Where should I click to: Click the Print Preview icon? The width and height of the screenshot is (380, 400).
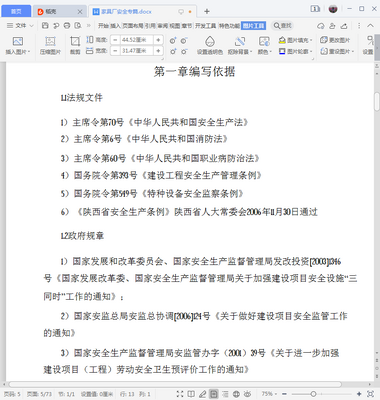click(78, 25)
